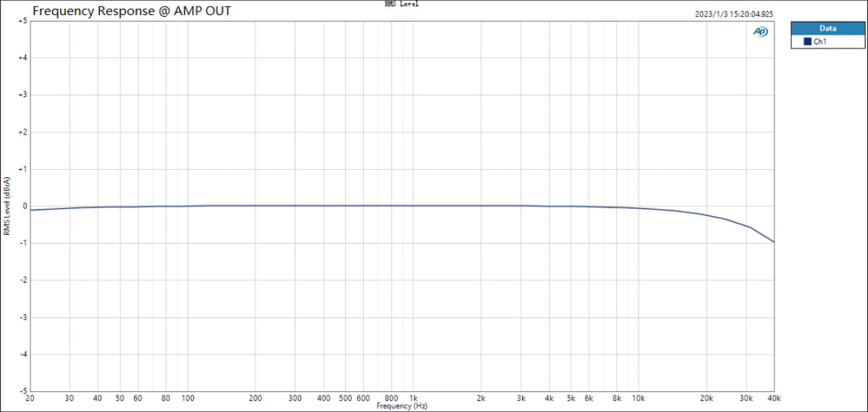Click the 1k tick label on frequency axis
Screen dimensions: 868x412
413,398
